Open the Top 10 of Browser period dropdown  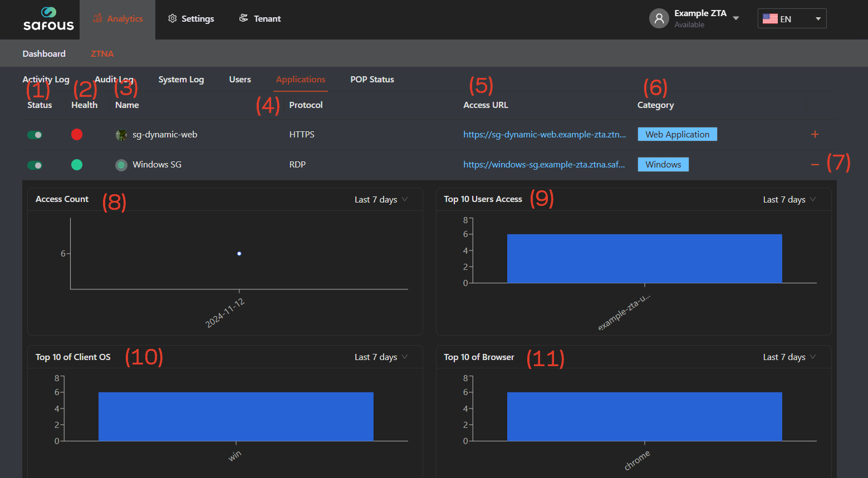click(789, 357)
